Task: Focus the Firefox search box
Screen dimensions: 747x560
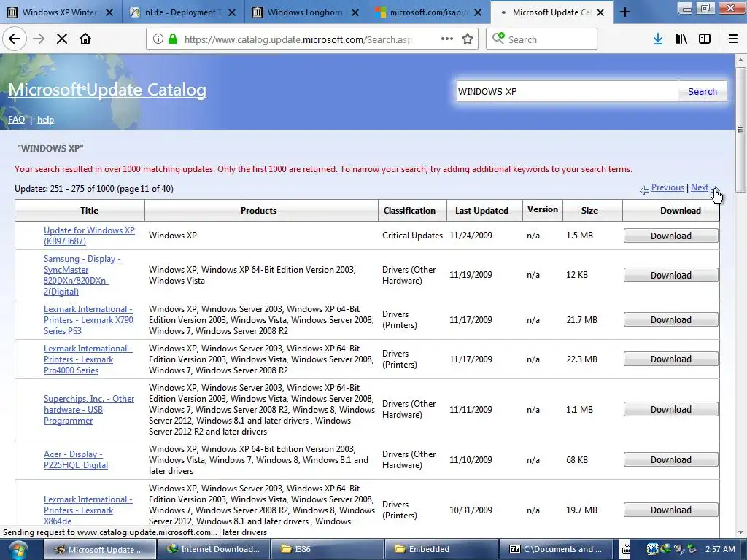Action: tap(542, 39)
